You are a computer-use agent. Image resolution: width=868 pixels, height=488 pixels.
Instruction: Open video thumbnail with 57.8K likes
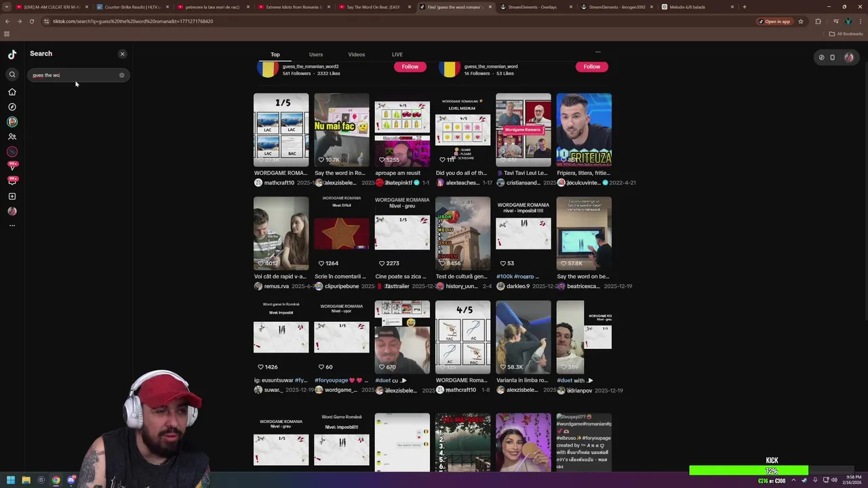(x=584, y=233)
